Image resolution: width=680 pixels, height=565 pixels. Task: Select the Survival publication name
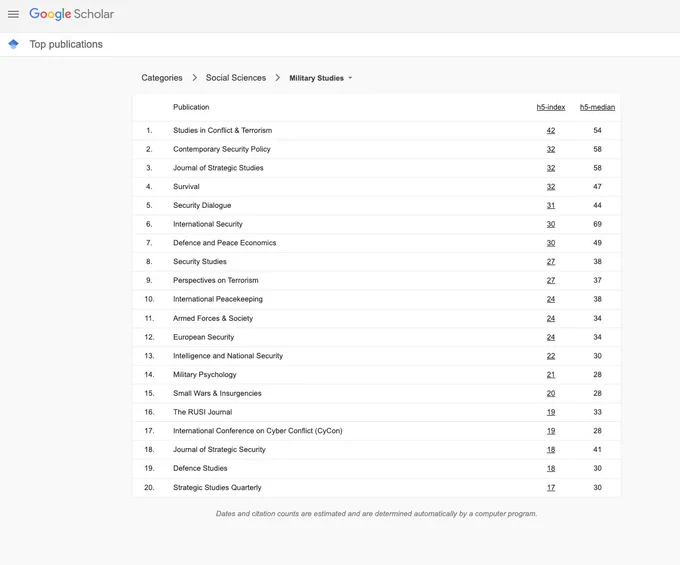click(186, 186)
